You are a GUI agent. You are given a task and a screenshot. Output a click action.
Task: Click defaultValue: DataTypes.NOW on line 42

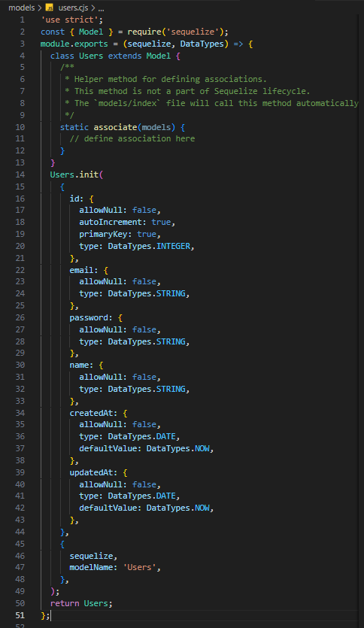(144, 508)
